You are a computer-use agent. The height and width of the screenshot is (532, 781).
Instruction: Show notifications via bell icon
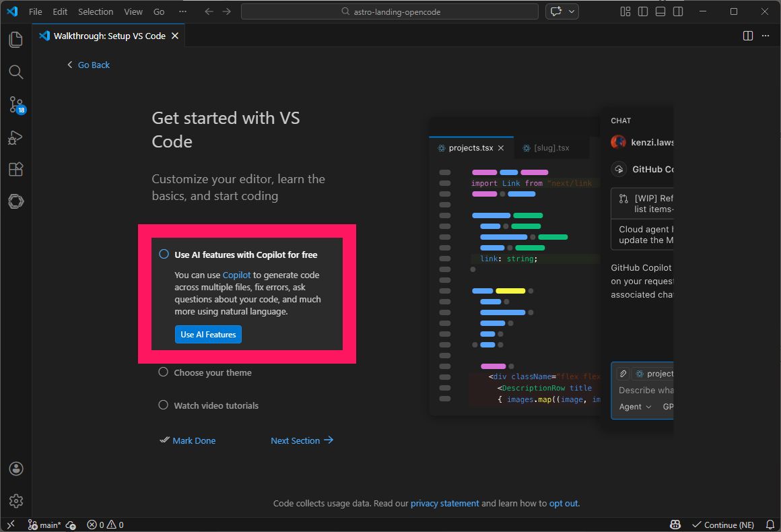pos(770,525)
